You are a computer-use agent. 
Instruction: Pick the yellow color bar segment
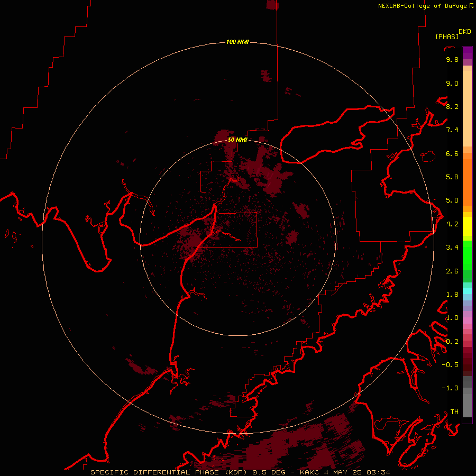pos(467,226)
